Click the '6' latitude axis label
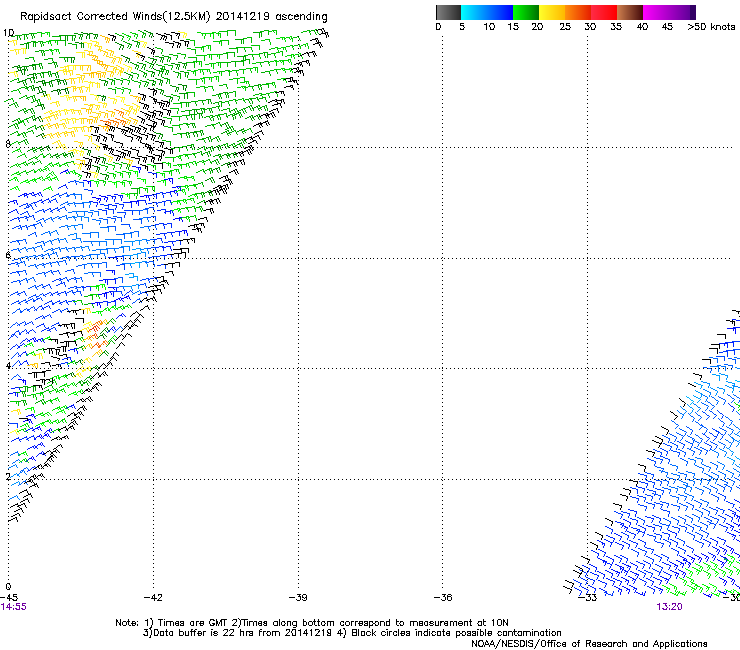 click(x=8, y=255)
